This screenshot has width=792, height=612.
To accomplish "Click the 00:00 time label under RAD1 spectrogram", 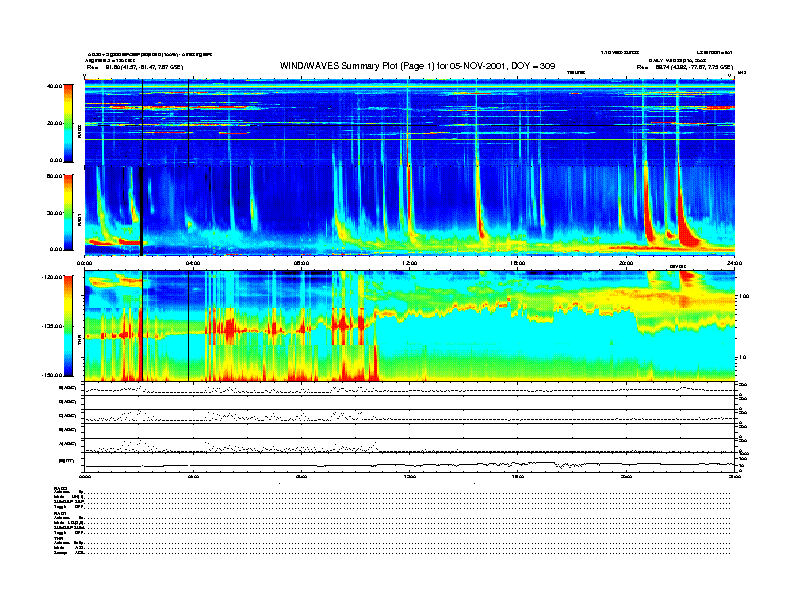I will (84, 263).
